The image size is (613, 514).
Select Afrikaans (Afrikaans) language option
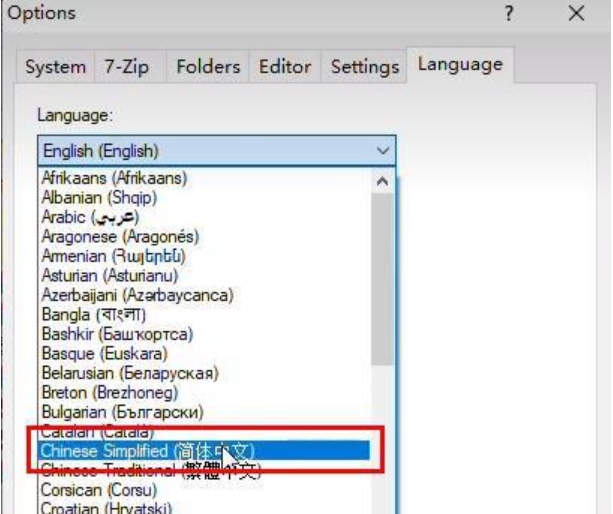click(x=115, y=178)
